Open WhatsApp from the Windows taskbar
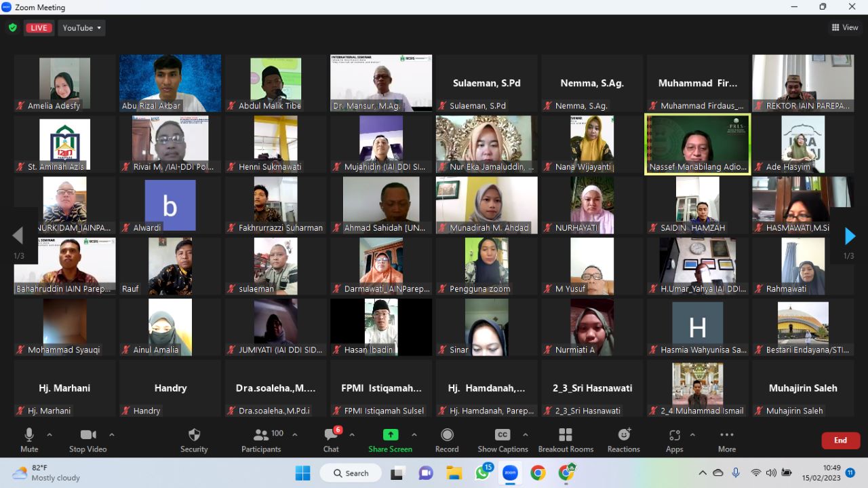 [482, 473]
